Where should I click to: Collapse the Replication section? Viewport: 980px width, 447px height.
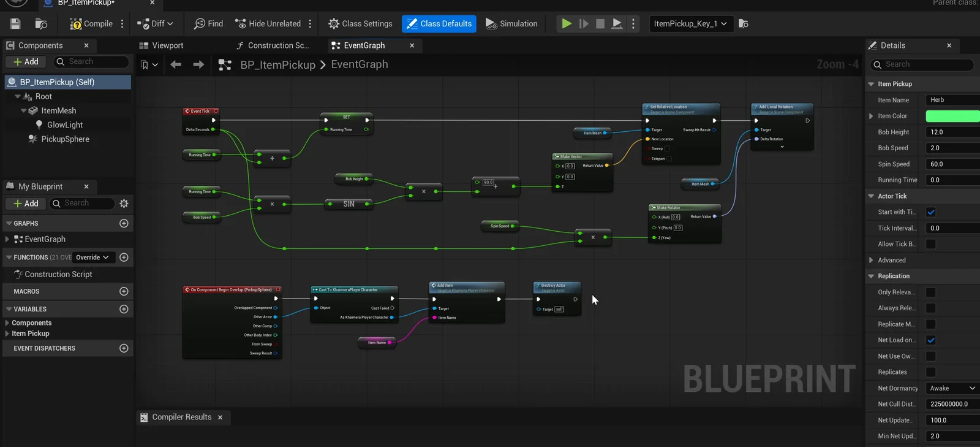(871, 276)
